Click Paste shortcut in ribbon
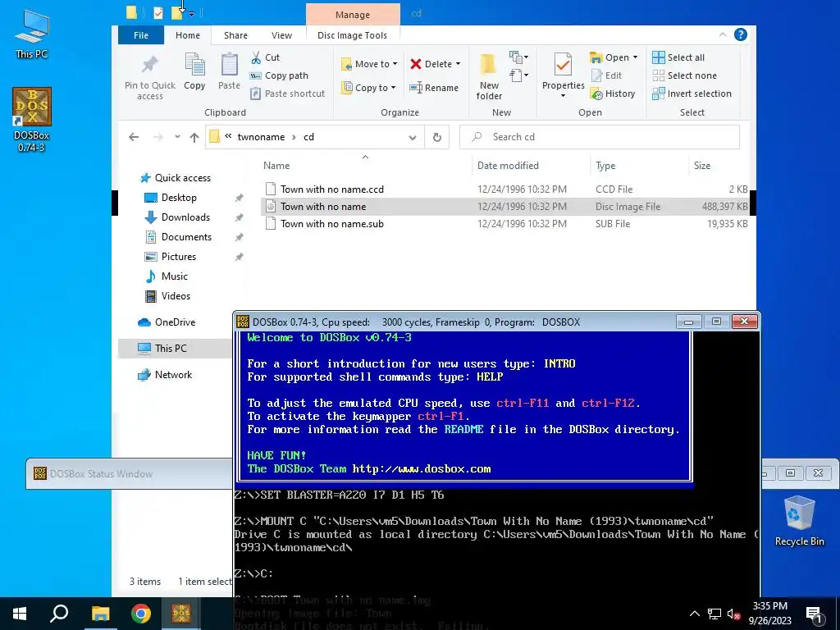840x630 pixels. click(288, 94)
